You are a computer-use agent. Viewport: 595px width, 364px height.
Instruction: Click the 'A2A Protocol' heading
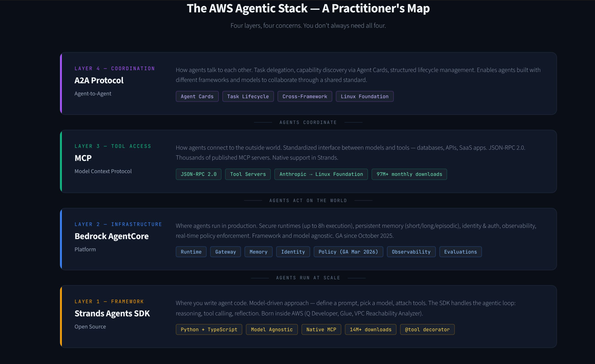pyautogui.click(x=99, y=80)
